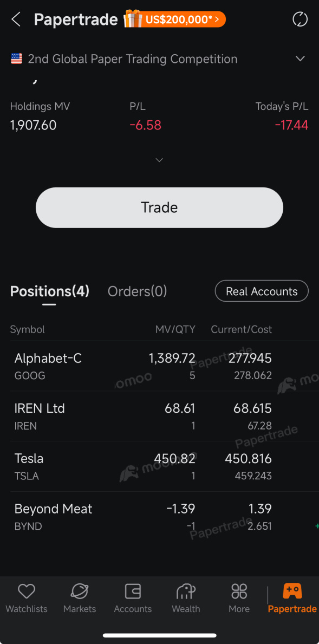
Task: Switch to the Orders(0) tab
Action: pos(137,291)
